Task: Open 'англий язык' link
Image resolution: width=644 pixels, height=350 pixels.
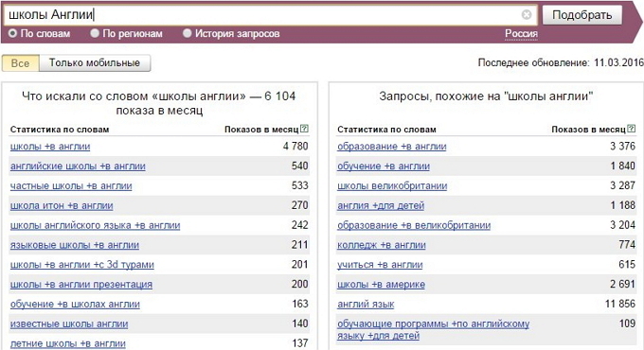Action: point(366,304)
